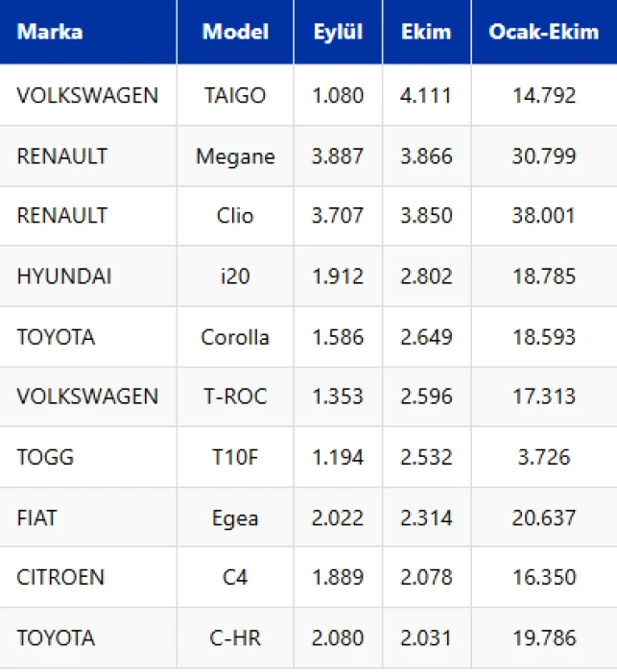Viewport: 617px width, 672px height.
Task: Select the T10F model cell
Action: (x=235, y=457)
